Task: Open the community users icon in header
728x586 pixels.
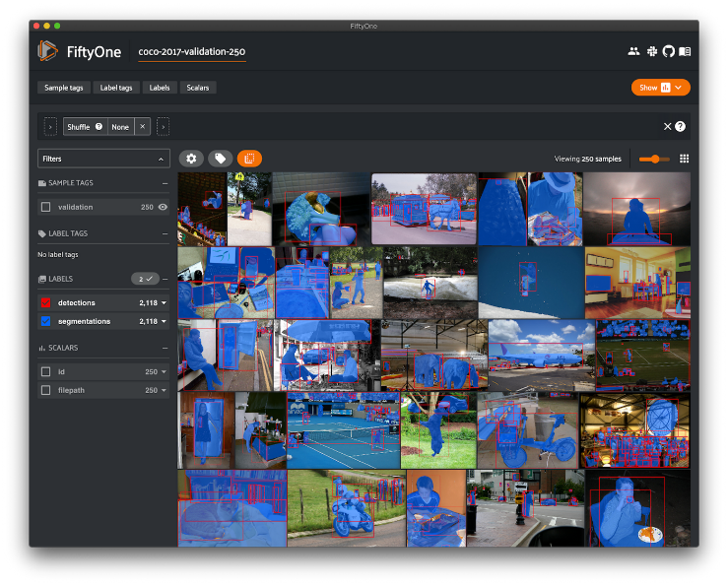Action: pyautogui.click(x=633, y=51)
